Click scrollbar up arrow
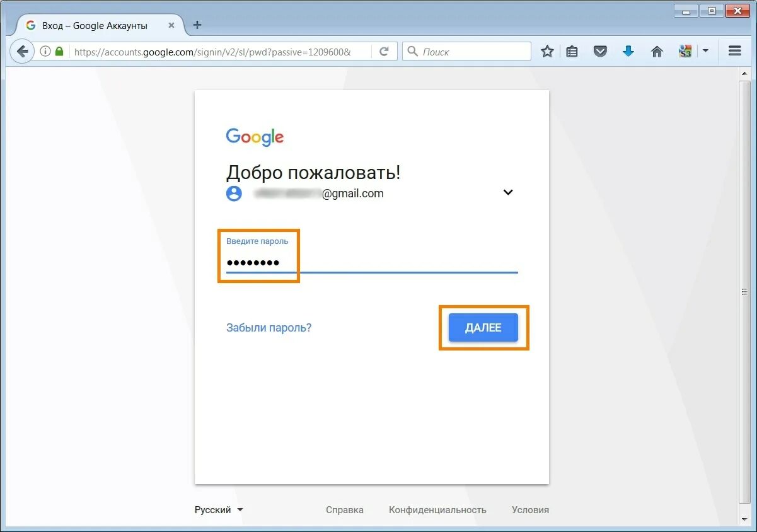This screenshot has width=757, height=532. tap(745, 72)
